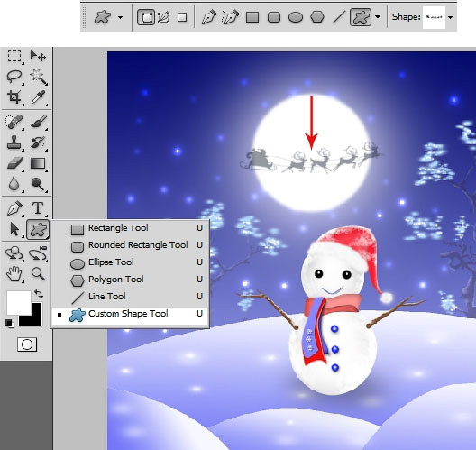Select the Hand tool
476x450 pixels.
tap(14, 274)
